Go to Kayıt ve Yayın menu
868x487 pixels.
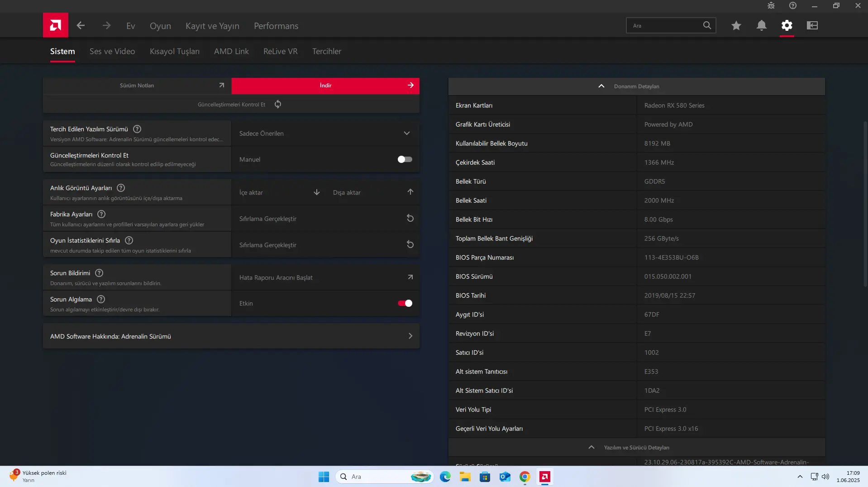(x=212, y=26)
